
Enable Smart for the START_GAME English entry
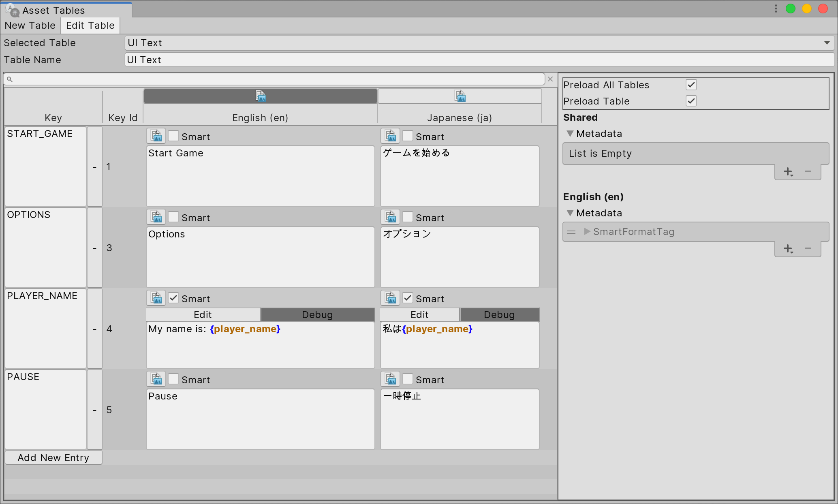[173, 136]
